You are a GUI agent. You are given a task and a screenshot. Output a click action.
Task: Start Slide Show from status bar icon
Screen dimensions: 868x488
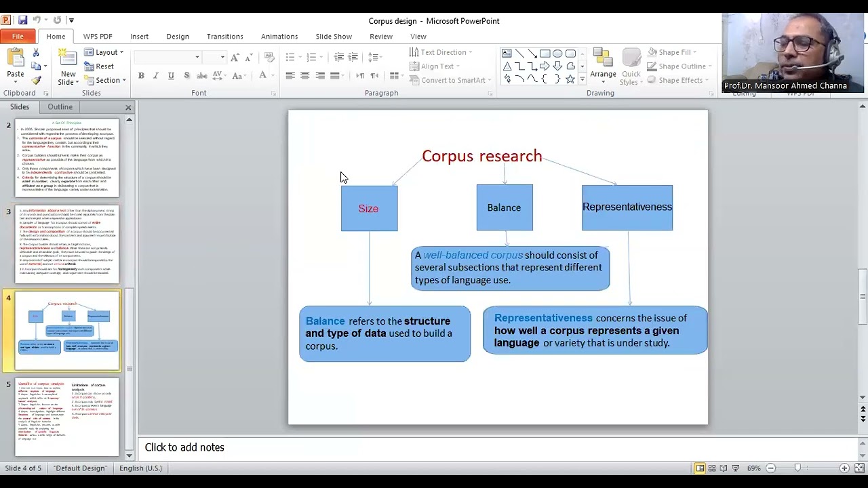pos(735,468)
